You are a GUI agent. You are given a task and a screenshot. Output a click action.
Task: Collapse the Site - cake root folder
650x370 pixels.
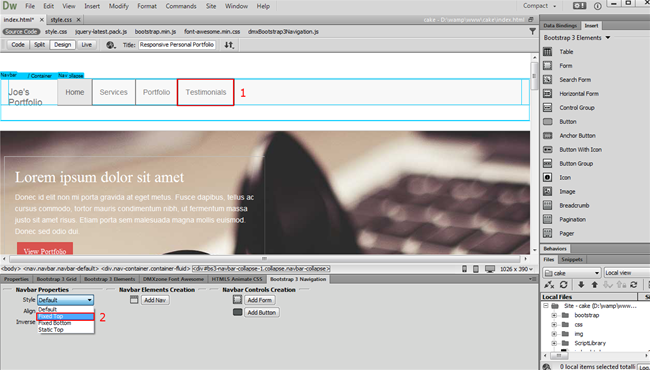pyautogui.click(x=546, y=306)
